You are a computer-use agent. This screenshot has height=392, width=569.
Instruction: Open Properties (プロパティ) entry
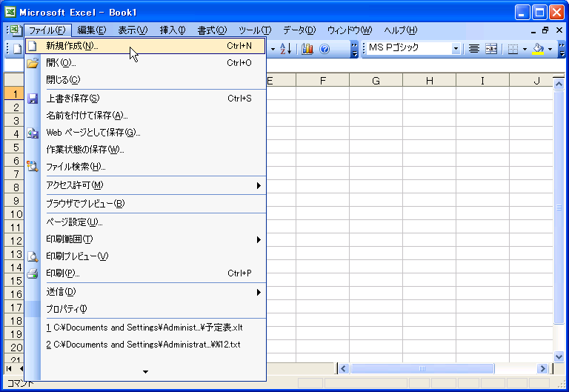point(145,309)
